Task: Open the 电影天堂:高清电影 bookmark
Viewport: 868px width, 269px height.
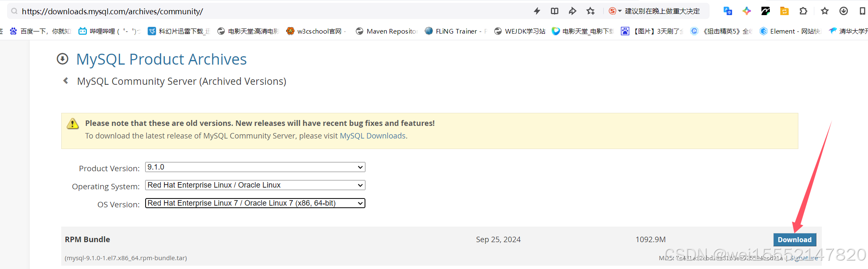Action: (248, 31)
